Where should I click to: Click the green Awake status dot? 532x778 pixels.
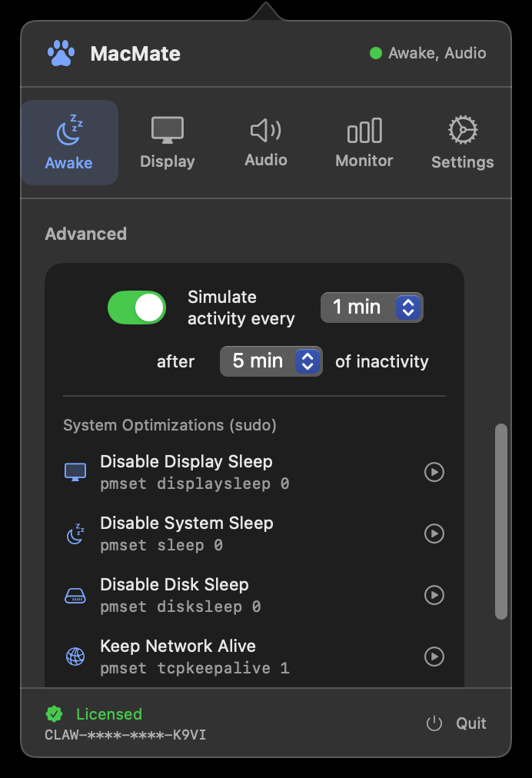376,53
